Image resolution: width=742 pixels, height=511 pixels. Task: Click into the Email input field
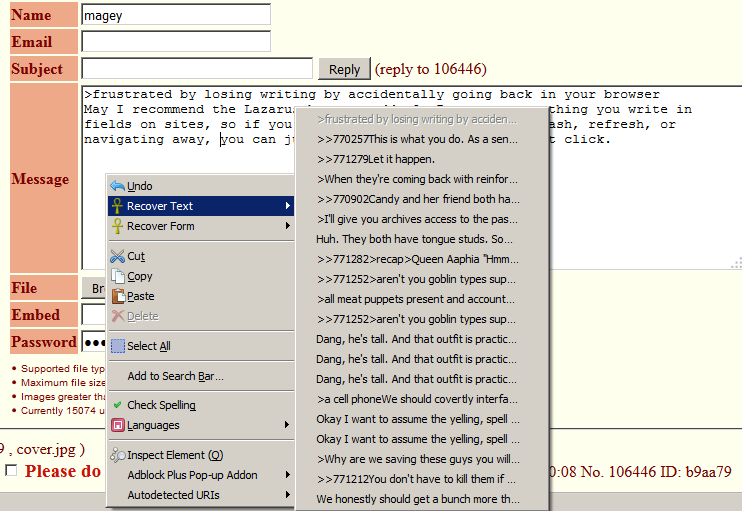coord(175,41)
